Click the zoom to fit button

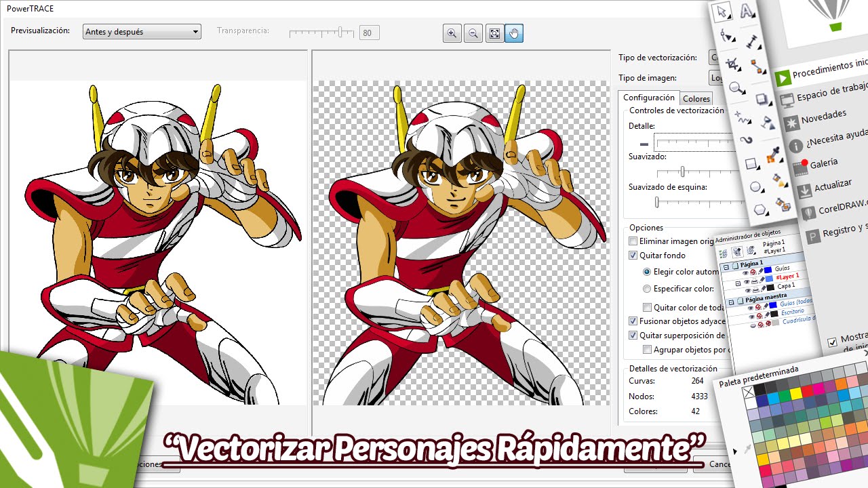[x=494, y=33]
